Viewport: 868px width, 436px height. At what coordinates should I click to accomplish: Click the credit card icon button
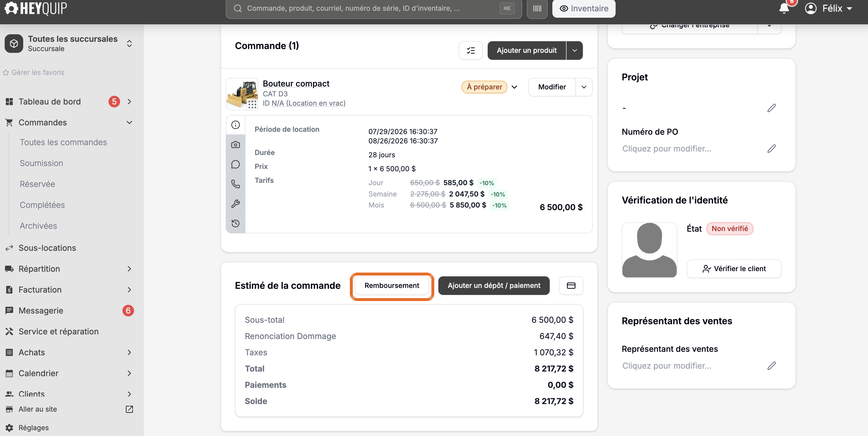point(571,286)
